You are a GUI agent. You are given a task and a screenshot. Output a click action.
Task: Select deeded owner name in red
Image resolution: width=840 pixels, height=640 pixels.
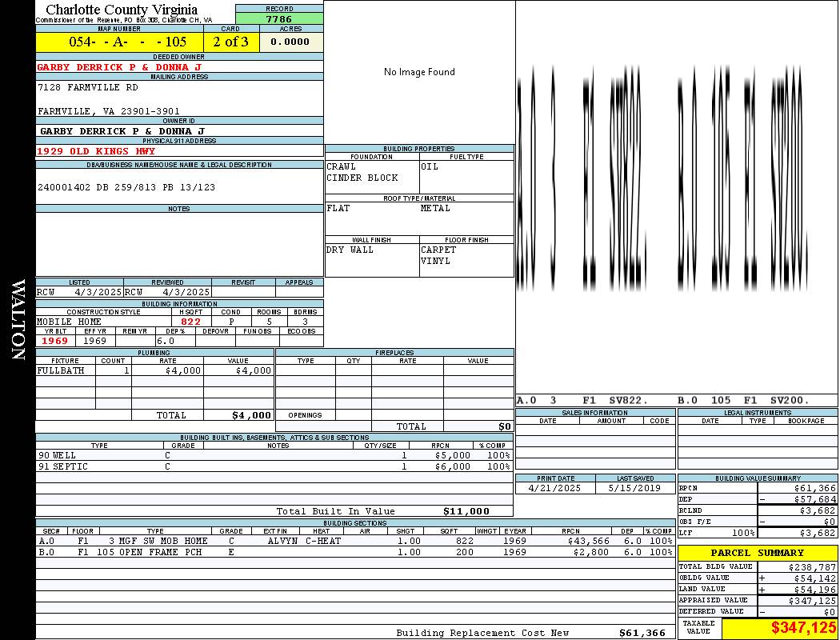pyautogui.click(x=119, y=67)
